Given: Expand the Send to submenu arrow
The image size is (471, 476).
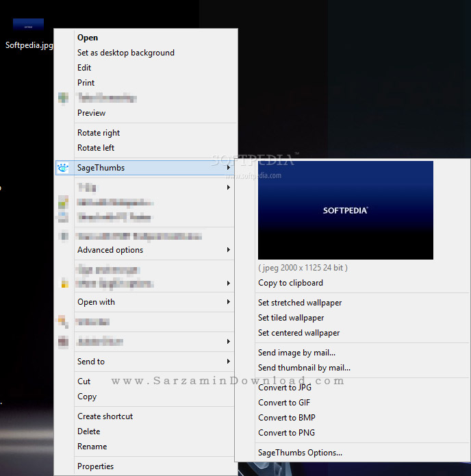Looking at the screenshot, I should (229, 361).
